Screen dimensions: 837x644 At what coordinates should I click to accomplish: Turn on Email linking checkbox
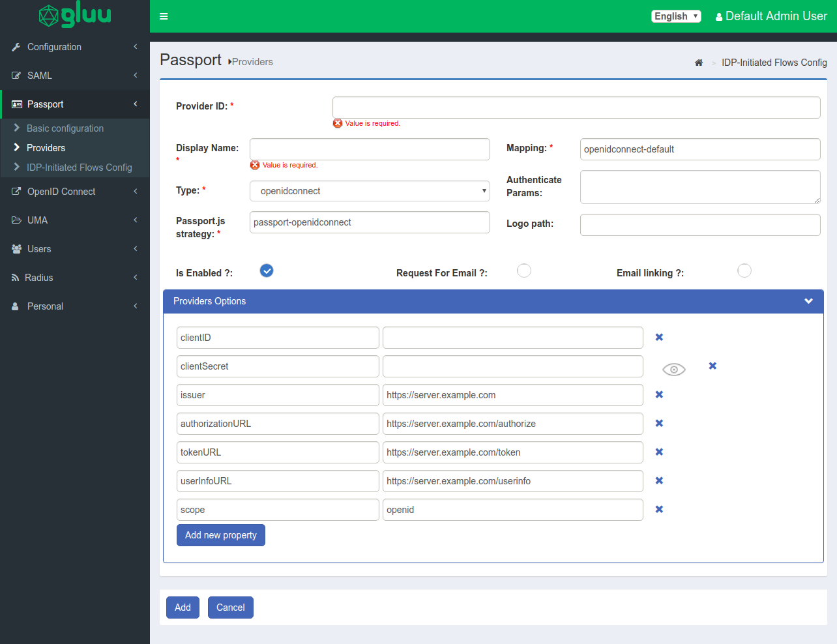coord(744,271)
